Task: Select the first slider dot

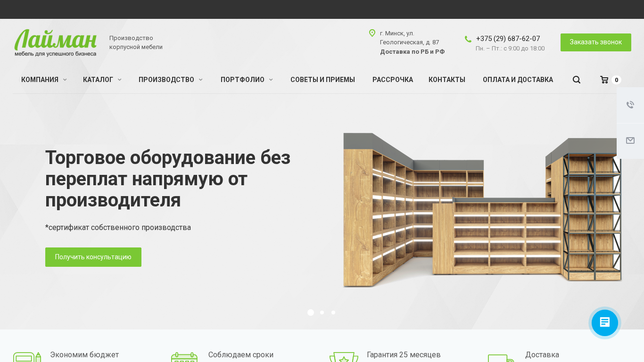Action: [311, 313]
